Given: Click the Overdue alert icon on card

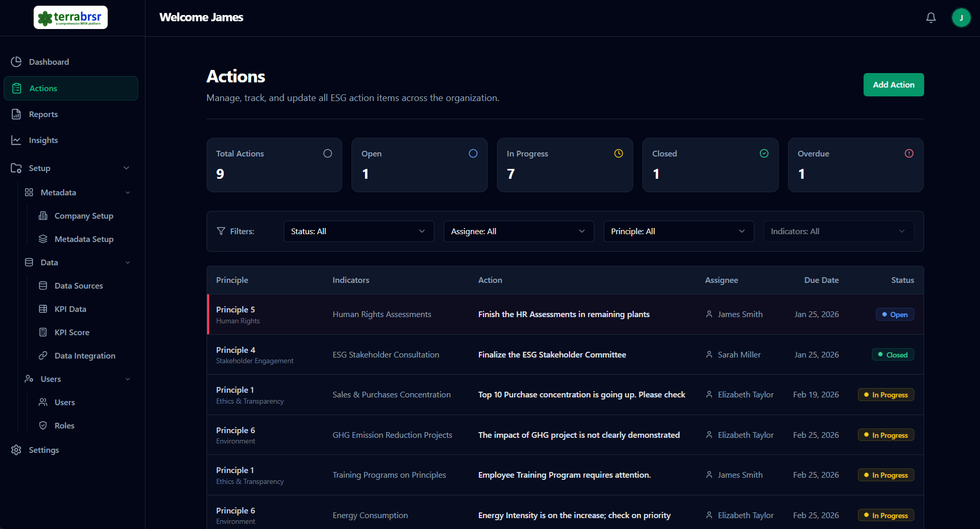Looking at the screenshot, I should (909, 153).
